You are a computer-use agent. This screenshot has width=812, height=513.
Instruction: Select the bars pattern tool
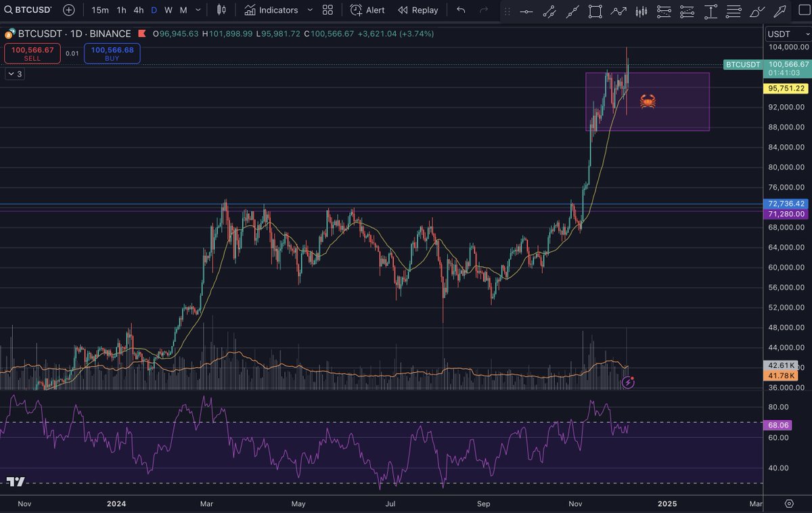tap(641, 11)
